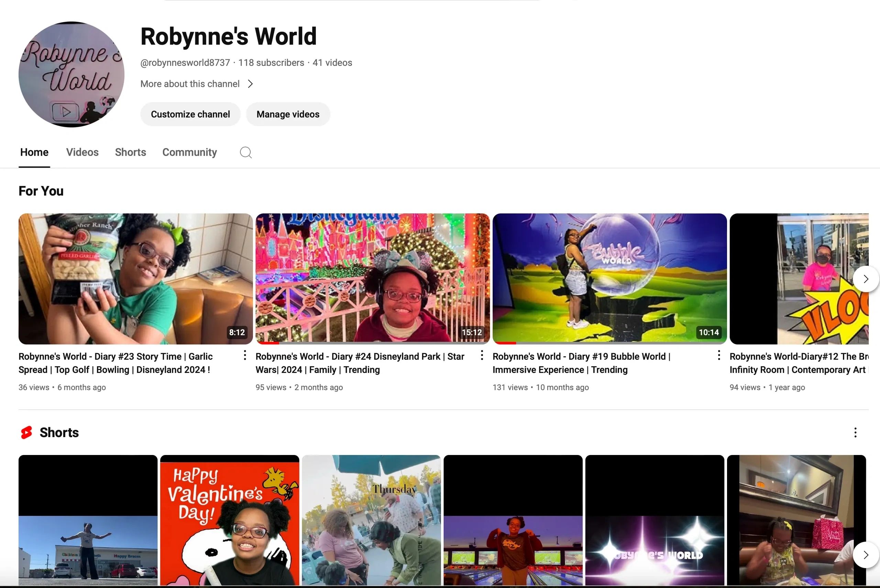Switch to the Shorts tab
This screenshot has height=588, width=880.
pos(130,152)
